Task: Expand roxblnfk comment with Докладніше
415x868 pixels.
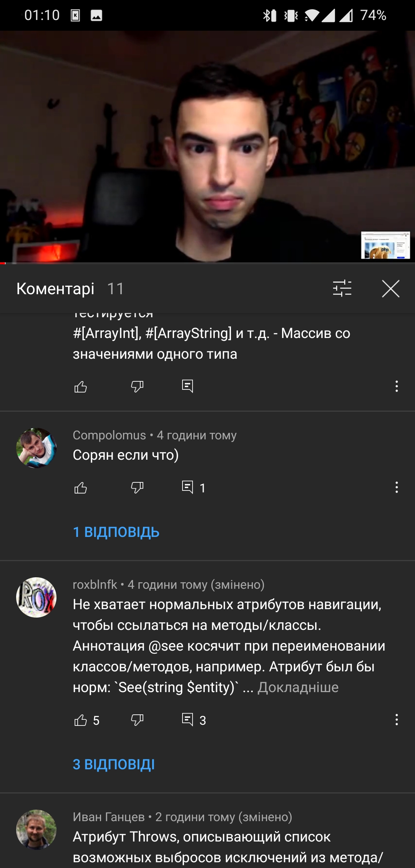Action: (x=298, y=687)
